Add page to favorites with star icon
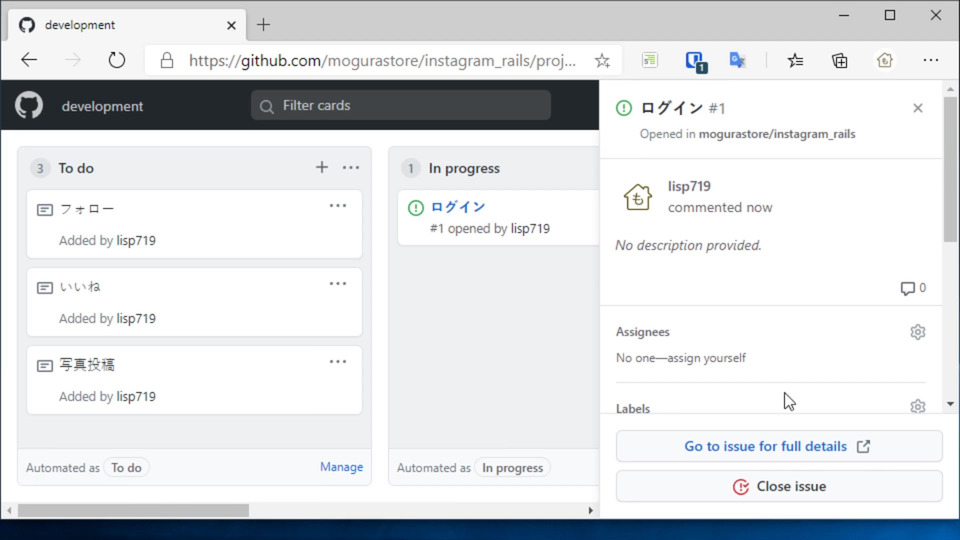960x540 pixels. (x=602, y=60)
